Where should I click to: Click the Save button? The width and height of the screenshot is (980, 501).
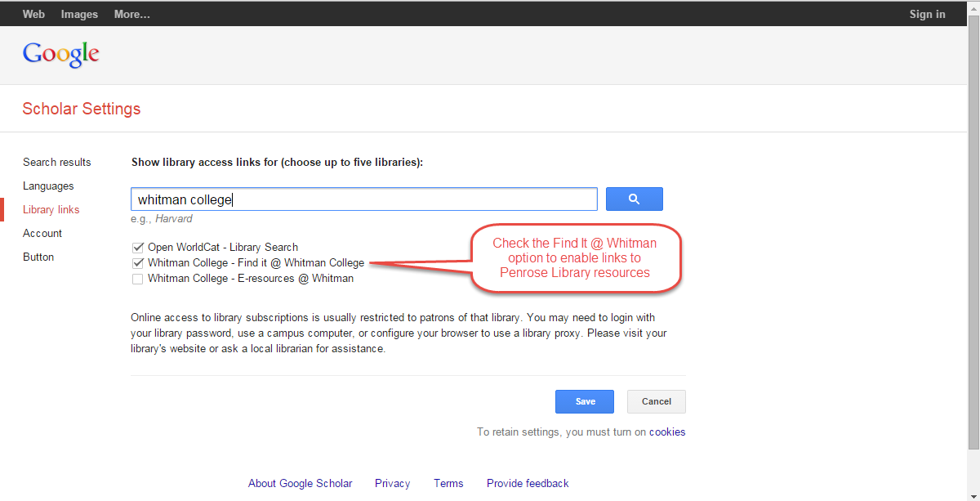[x=584, y=401]
